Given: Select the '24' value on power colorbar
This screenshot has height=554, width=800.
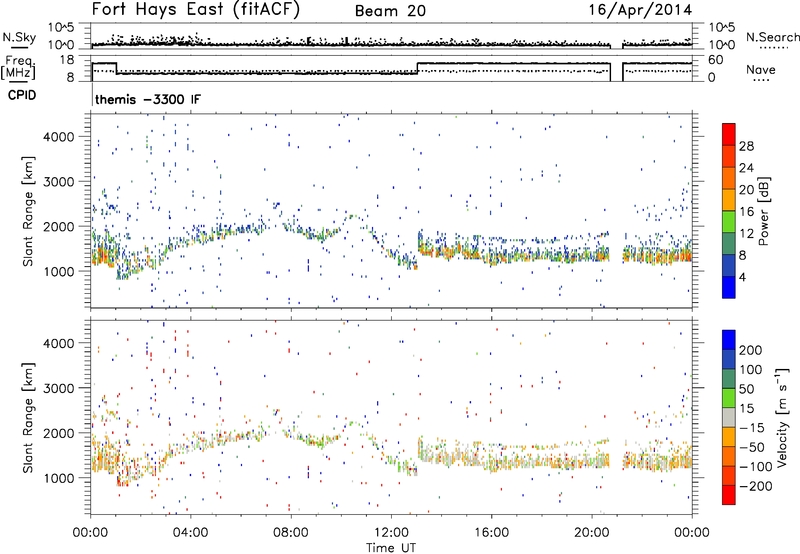Looking at the screenshot, I should coord(746,168).
